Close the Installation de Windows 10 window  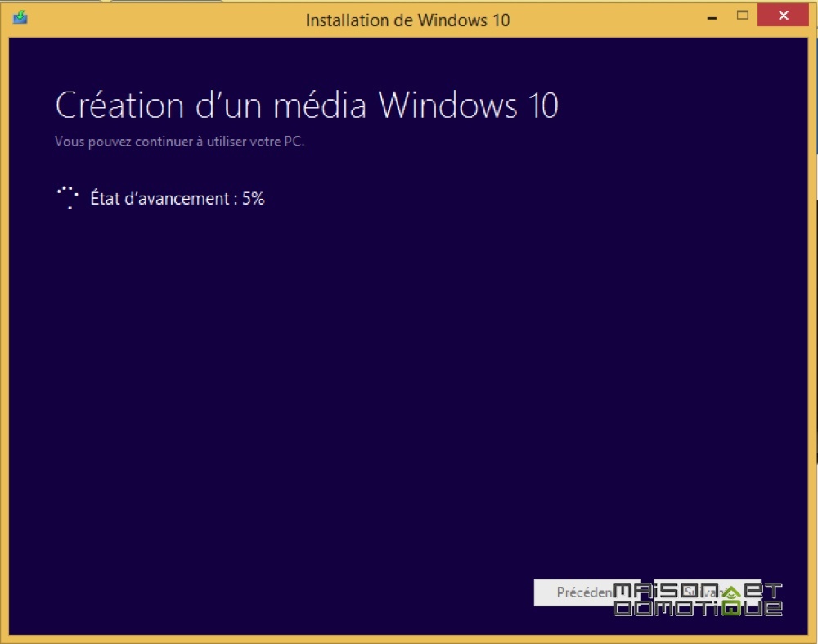[x=783, y=15]
